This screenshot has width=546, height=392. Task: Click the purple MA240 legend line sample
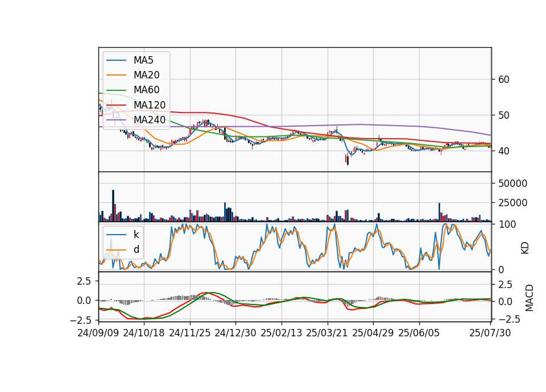[116, 120]
